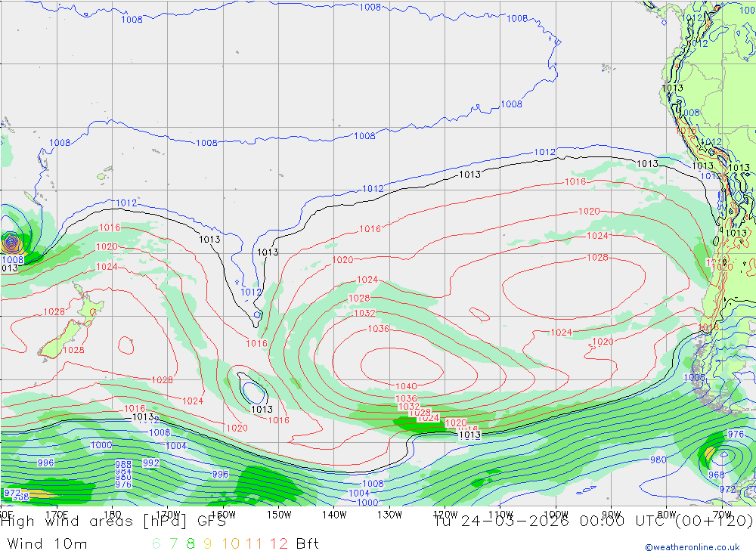
Task: Click the 968 low pressure label
Action: [717, 475]
